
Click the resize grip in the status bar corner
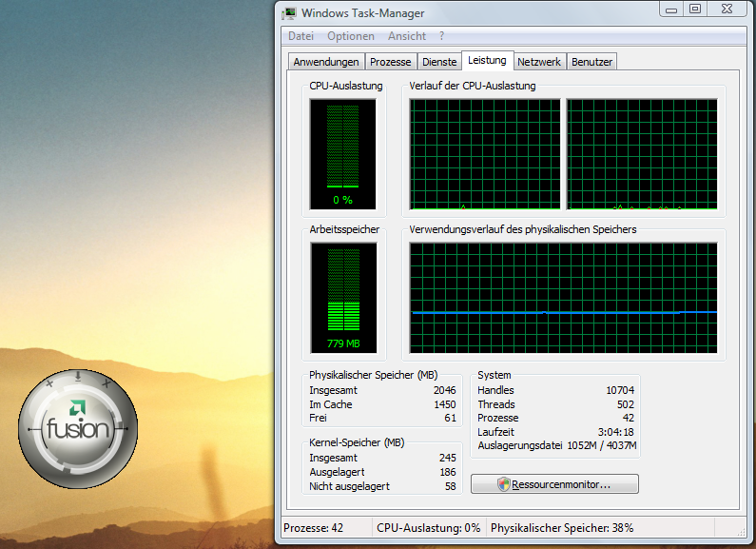click(x=742, y=532)
